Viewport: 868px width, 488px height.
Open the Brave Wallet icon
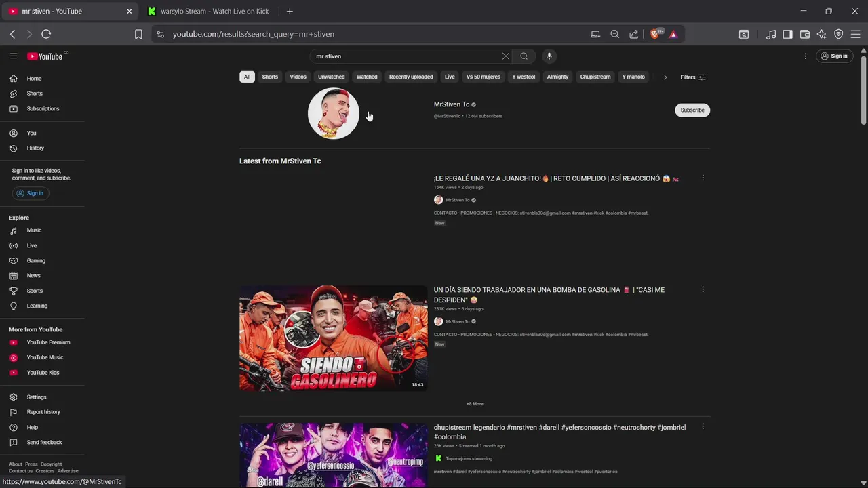(x=805, y=34)
